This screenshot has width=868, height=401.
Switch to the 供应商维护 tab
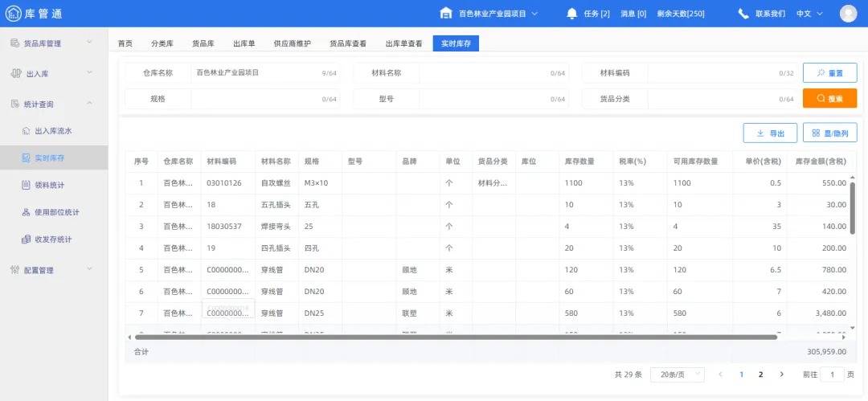293,43
